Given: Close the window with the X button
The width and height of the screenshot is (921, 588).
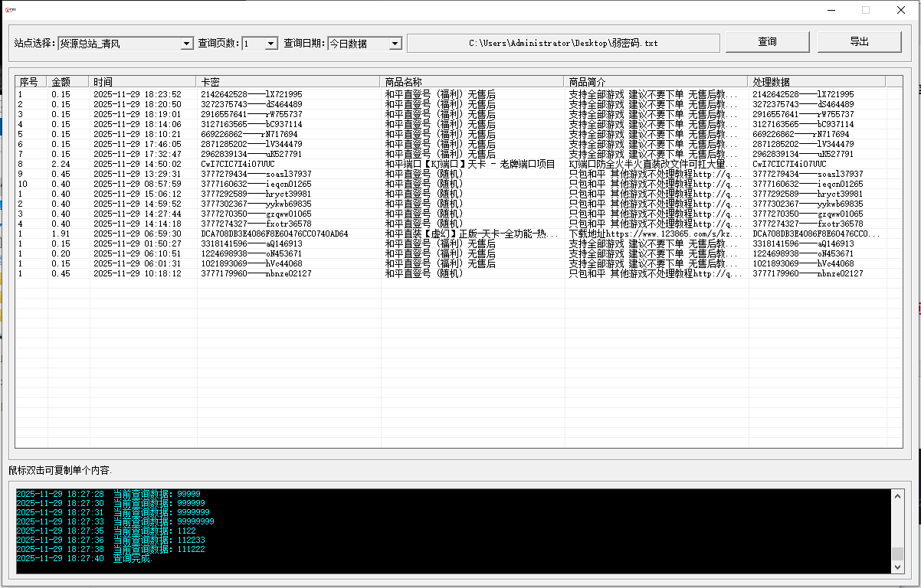Looking at the screenshot, I should 901,11.
